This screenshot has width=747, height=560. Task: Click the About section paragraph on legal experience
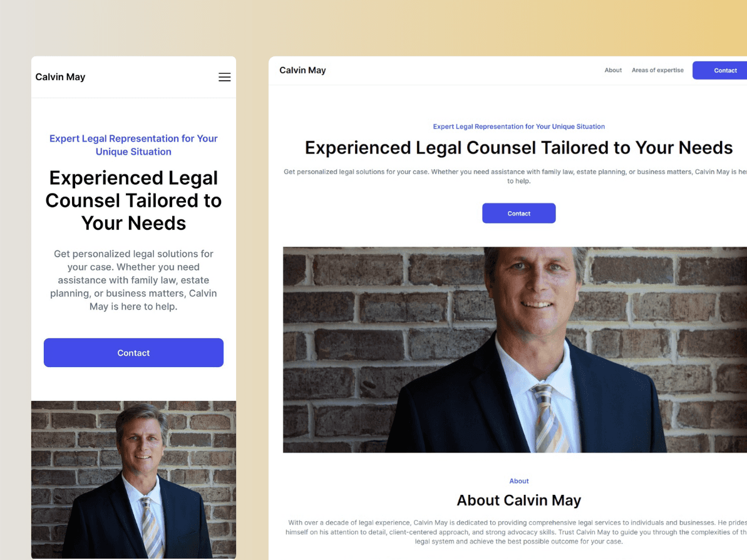click(517, 532)
